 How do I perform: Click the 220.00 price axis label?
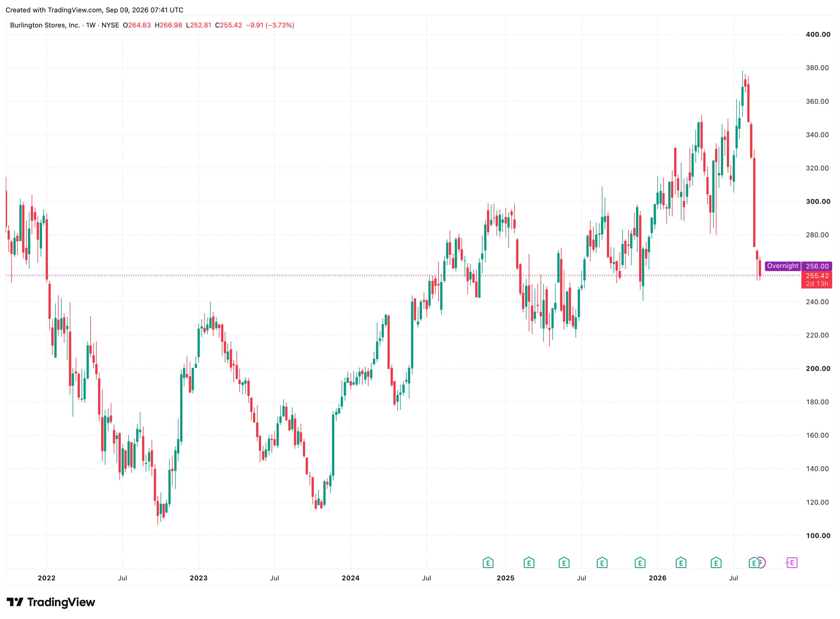817,335
